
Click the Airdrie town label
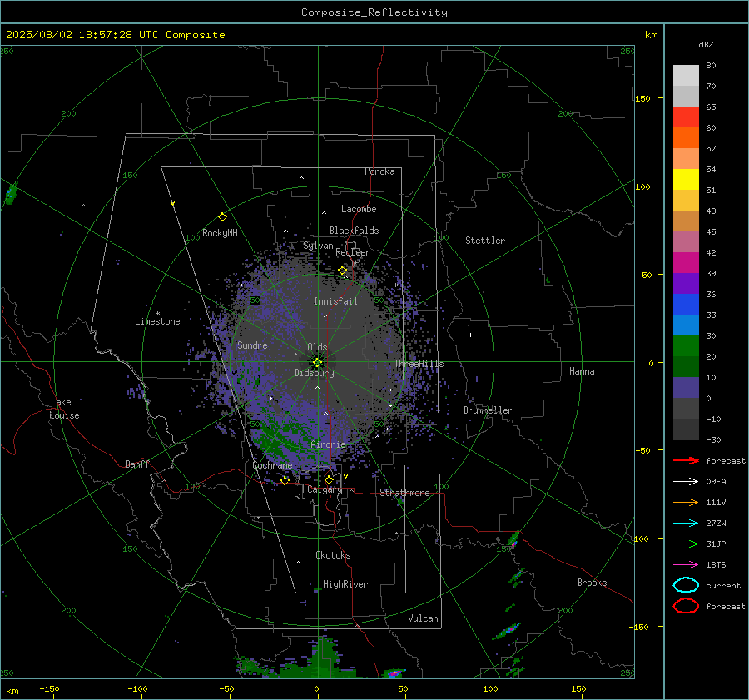coord(328,444)
